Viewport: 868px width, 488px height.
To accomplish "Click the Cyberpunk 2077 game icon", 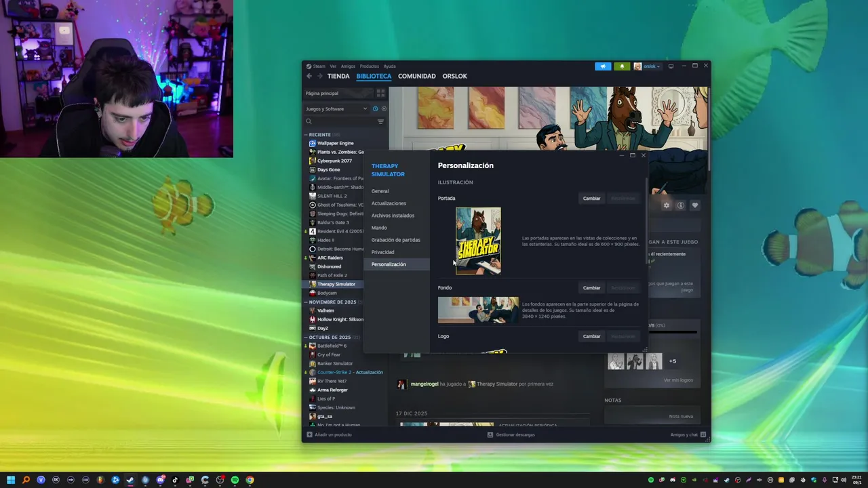I will point(313,161).
